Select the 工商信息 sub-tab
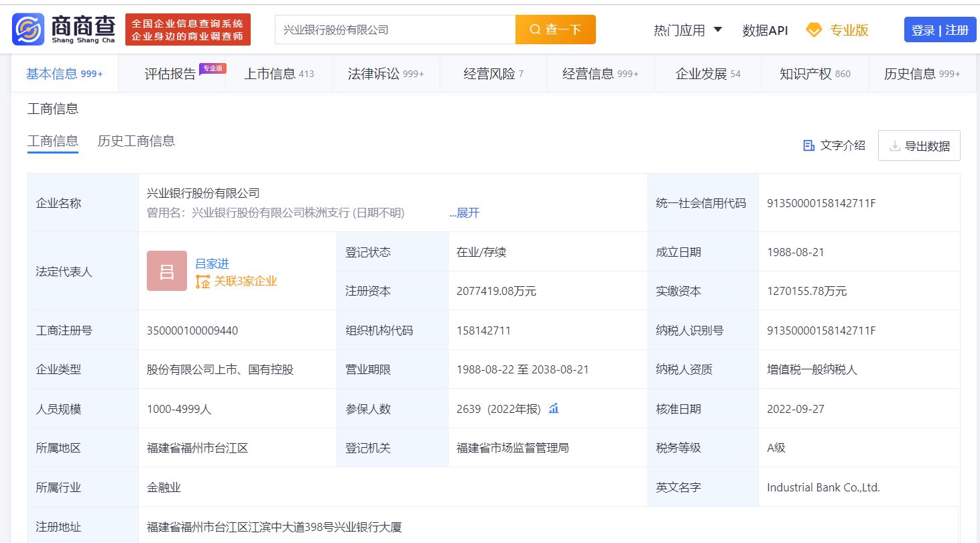This screenshot has height=543, width=980. [53, 141]
